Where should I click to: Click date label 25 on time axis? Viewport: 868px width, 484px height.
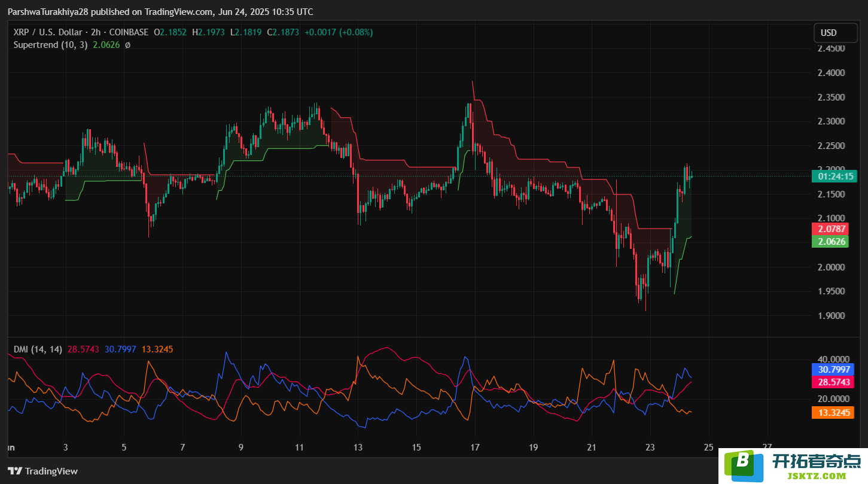coord(709,447)
